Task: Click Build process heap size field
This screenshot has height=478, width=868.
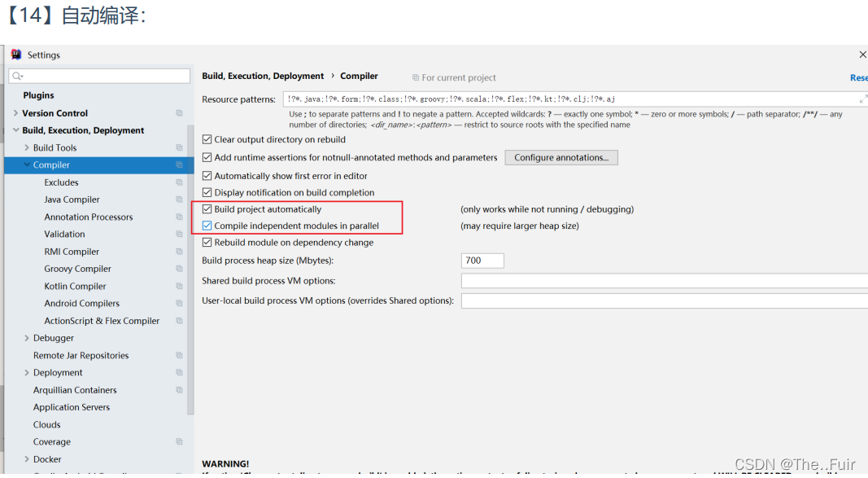Action: click(x=482, y=261)
